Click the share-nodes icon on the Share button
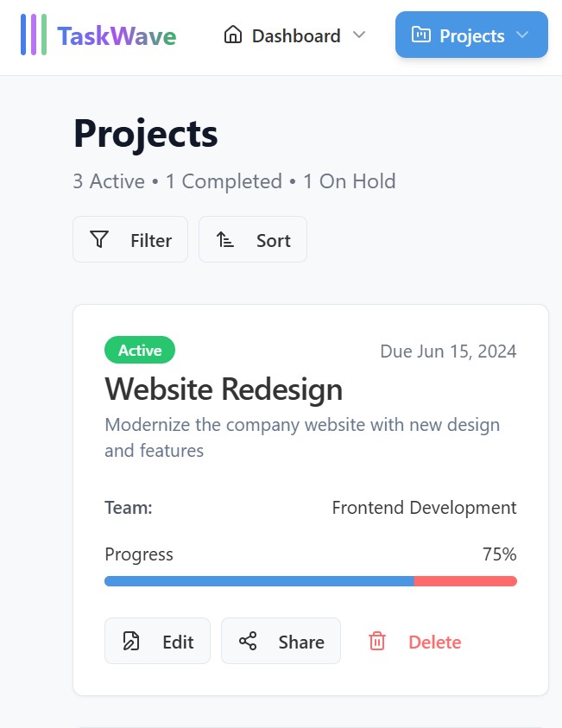The height and width of the screenshot is (728, 562). point(249,642)
